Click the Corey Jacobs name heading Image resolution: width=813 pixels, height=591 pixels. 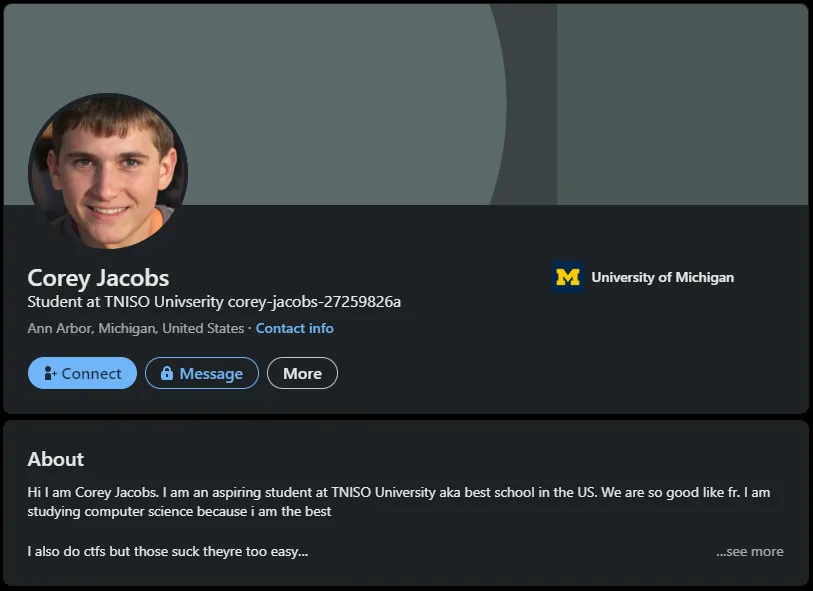point(98,278)
